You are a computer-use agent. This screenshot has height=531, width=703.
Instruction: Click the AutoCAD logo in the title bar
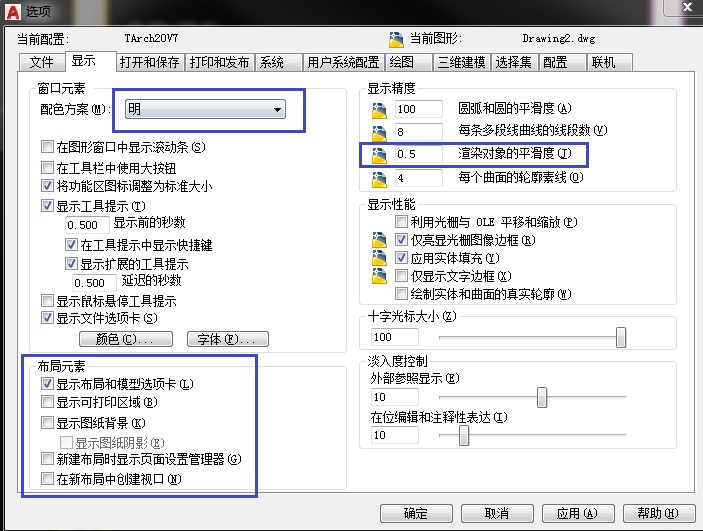pyautogui.click(x=12, y=11)
